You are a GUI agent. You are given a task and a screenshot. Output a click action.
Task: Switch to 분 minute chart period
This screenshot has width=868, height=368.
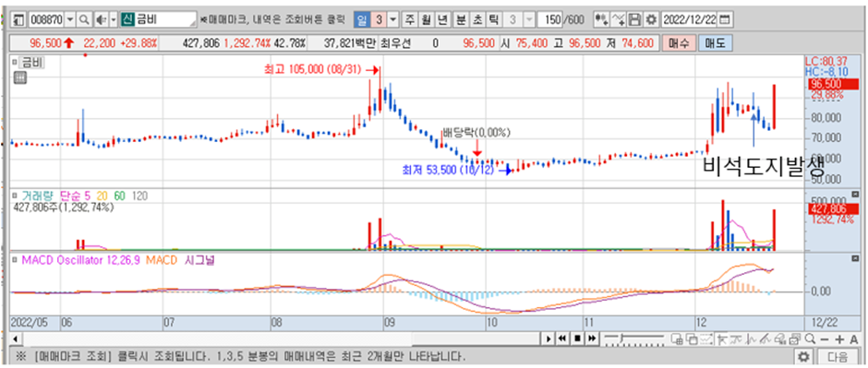click(461, 20)
